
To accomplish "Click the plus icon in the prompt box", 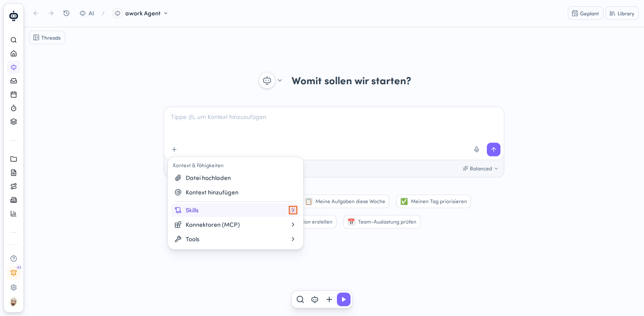I will [x=174, y=149].
